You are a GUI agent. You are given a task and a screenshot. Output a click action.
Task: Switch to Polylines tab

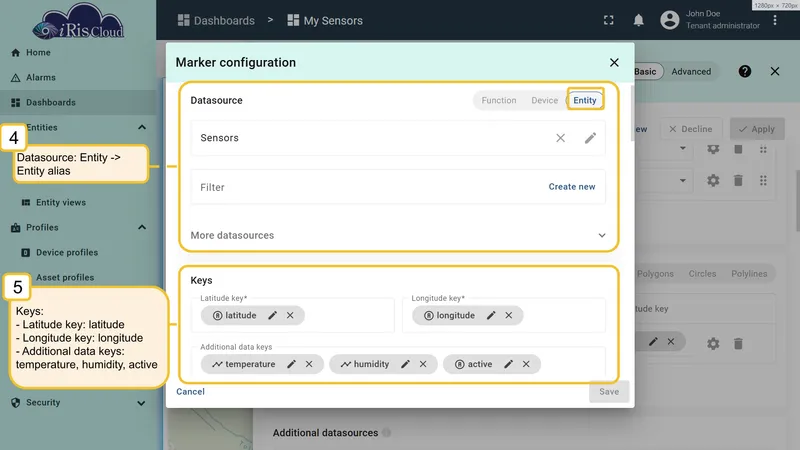click(749, 274)
